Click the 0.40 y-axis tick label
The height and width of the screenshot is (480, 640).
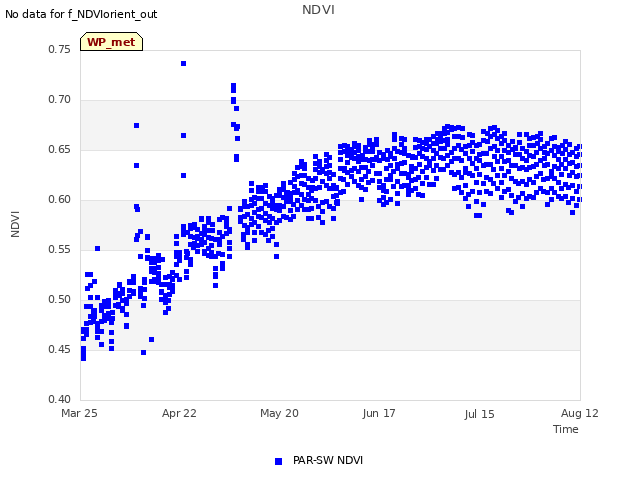tap(59, 399)
